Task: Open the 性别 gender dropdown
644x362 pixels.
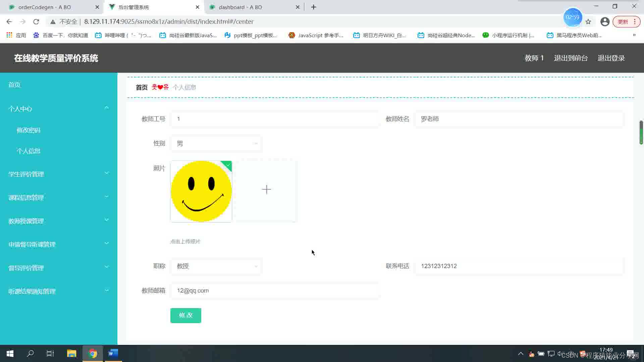Action: click(x=216, y=143)
